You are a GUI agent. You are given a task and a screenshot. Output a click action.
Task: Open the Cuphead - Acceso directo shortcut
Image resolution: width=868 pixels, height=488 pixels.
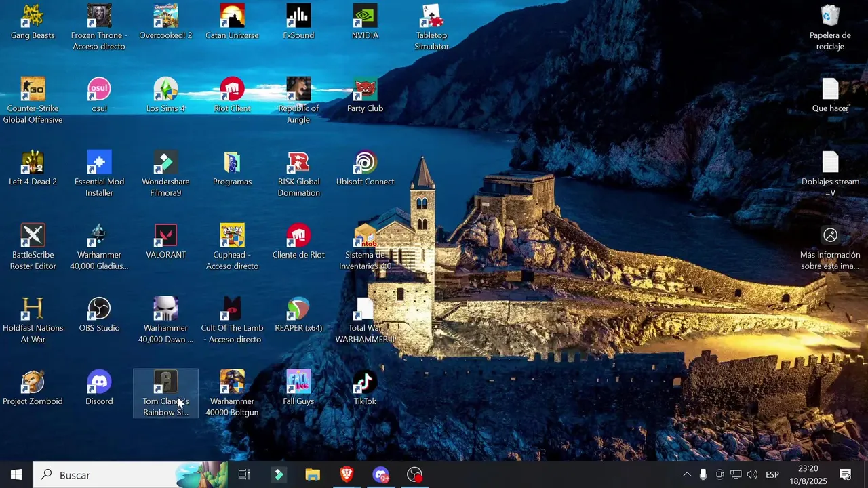(232, 247)
